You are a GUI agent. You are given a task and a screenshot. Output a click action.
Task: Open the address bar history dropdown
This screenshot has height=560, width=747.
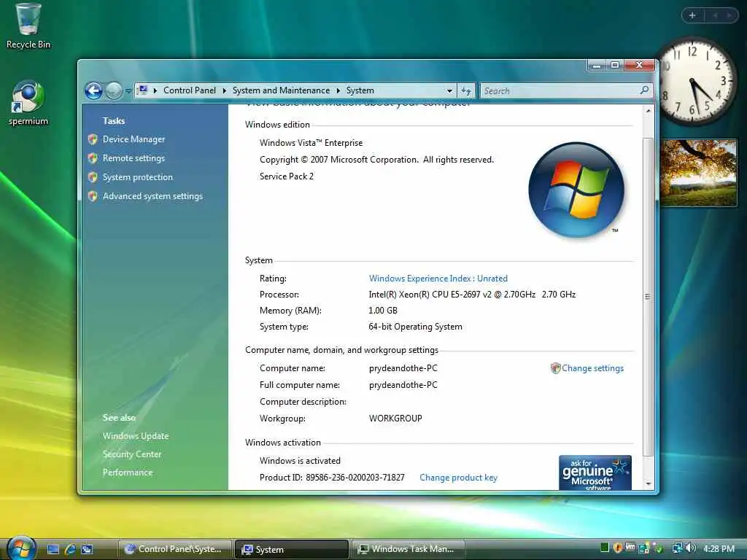tap(449, 90)
